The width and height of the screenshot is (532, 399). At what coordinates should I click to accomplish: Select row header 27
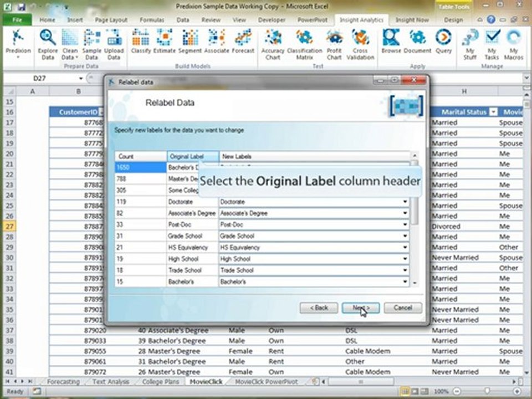[9, 226]
